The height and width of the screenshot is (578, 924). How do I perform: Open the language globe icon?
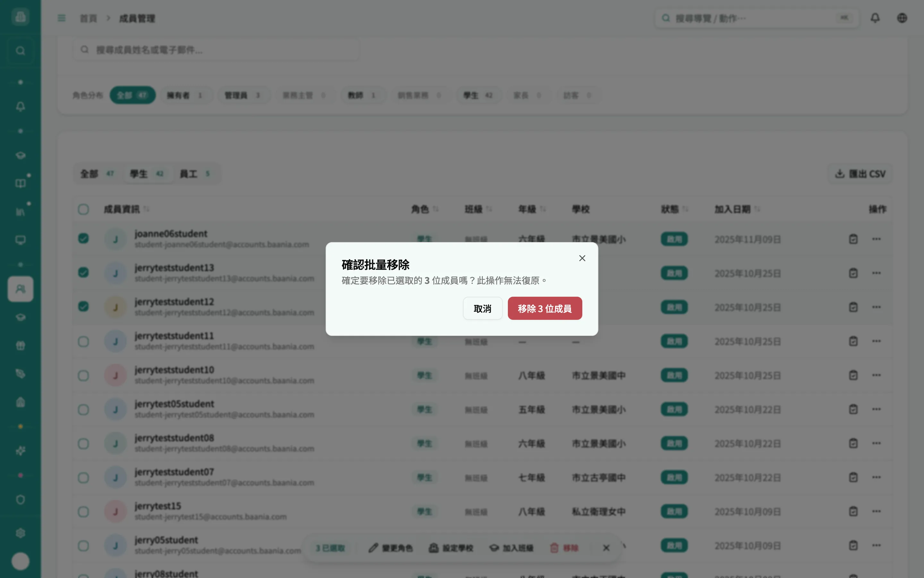(902, 18)
